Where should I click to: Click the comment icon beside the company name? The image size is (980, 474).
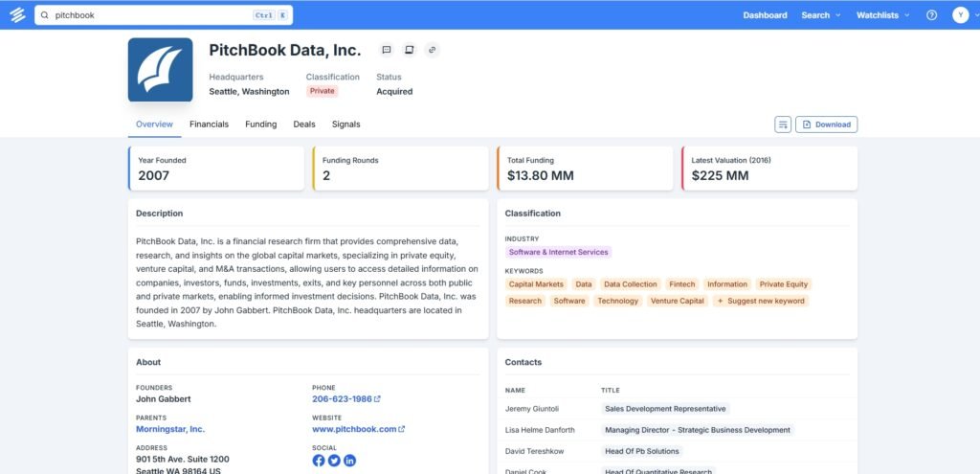pyautogui.click(x=387, y=50)
